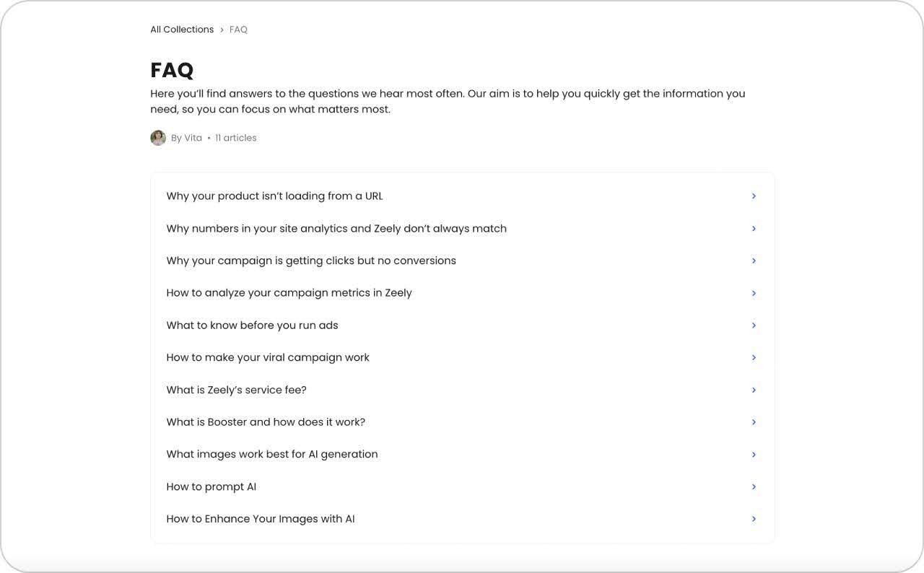Select the 'How to prompt AI' article
Viewport: 924px width, 573px height.
point(212,487)
